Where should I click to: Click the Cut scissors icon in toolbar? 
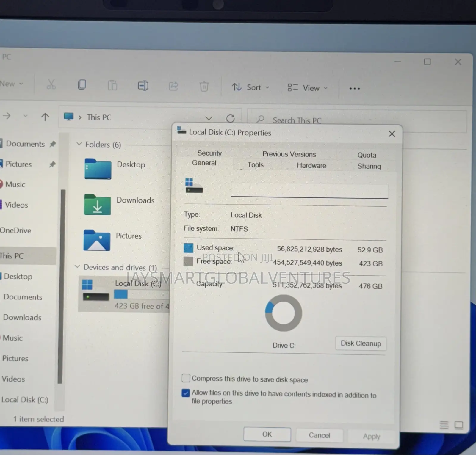point(51,85)
